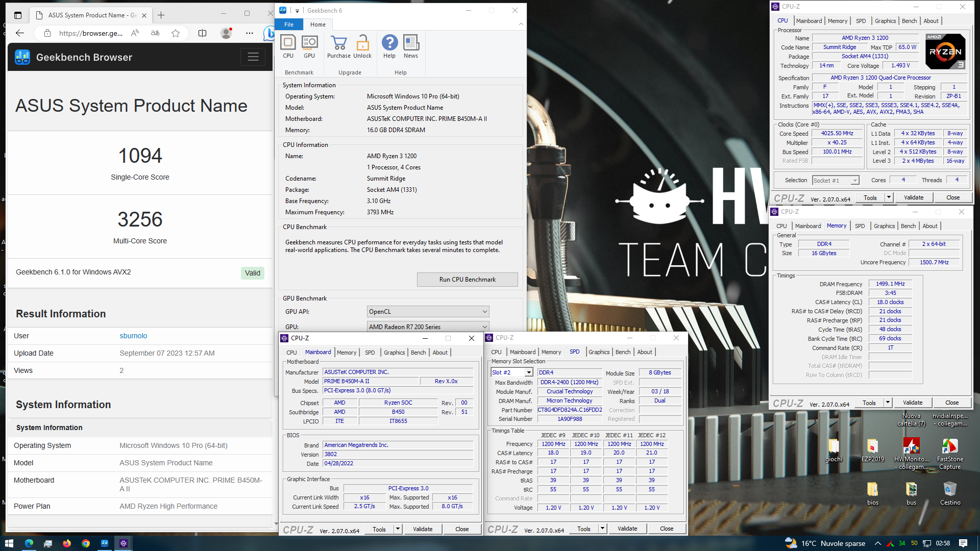Screen dimensions: 980x551
Task: Open EZP2019 desktop shortcut
Action: tap(872, 450)
